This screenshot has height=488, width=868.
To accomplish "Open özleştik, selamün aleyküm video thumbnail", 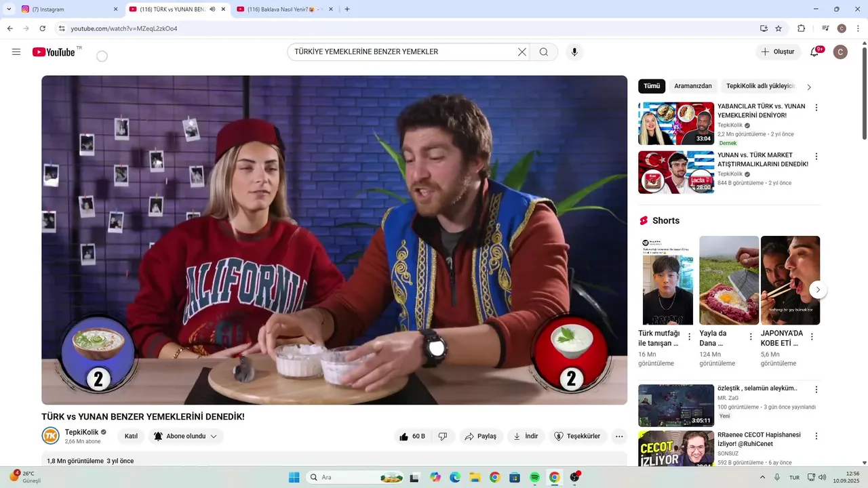I will [676, 405].
